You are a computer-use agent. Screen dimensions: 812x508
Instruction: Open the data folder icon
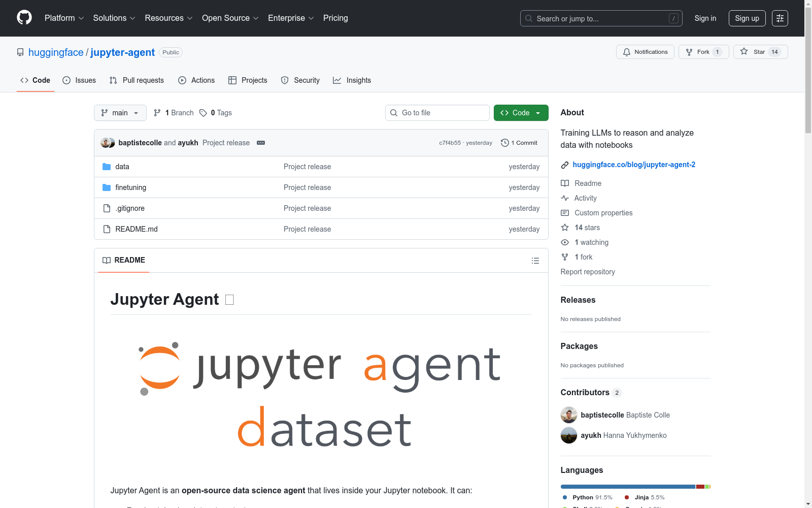click(x=107, y=167)
